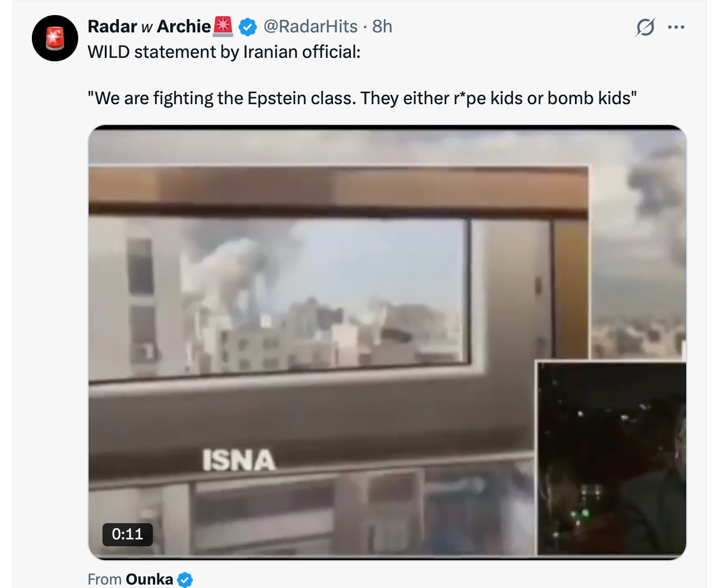Click the ISNA watermark on video
This screenshot has height=588, width=725.
pos(239,461)
